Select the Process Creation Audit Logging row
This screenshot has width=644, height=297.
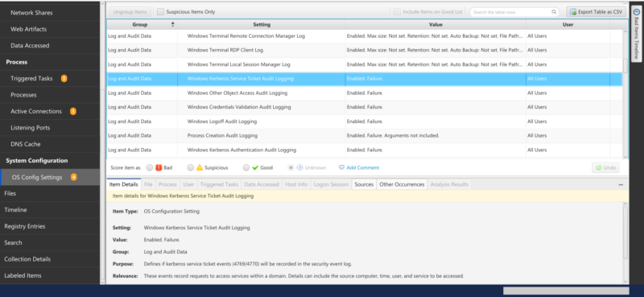coord(365,135)
